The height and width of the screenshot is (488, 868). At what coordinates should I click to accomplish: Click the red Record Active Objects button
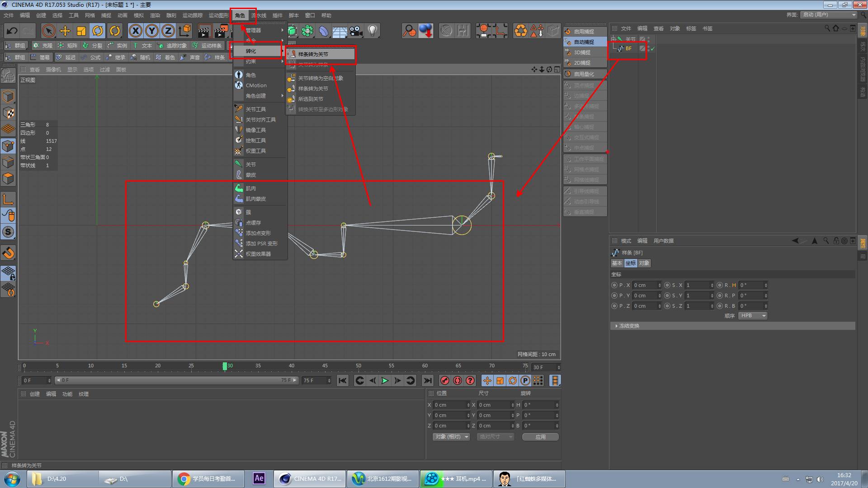point(445,380)
